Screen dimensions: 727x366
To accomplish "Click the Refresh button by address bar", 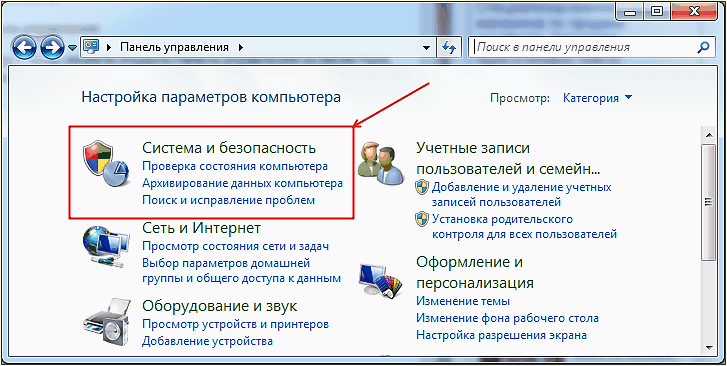I will click(x=449, y=47).
